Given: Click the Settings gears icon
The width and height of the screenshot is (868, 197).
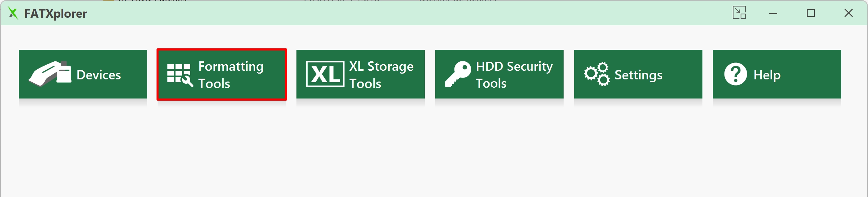Looking at the screenshot, I should pyautogui.click(x=597, y=74).
